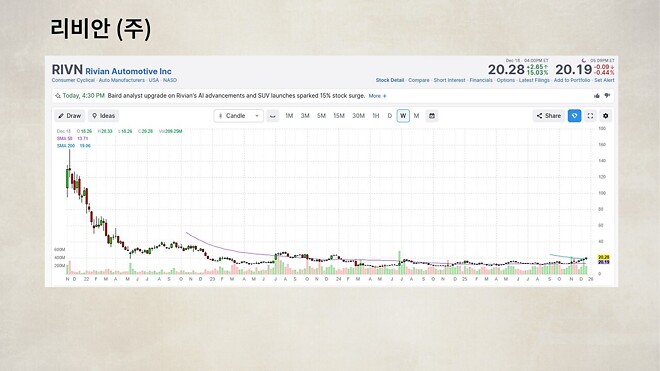The image size is (660, 371).
Task: Open chart settings gear
Action: 606,116
